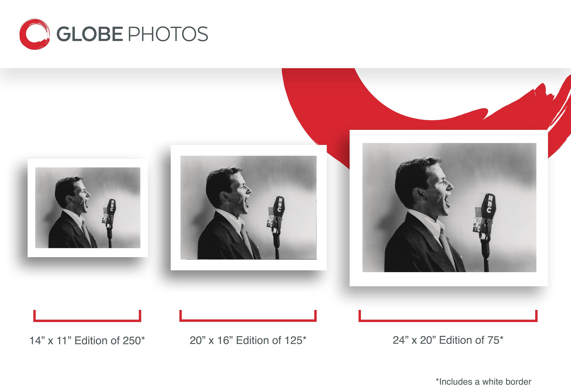Click the 20" x 16" Edition of 125 label
This screenshot has width=571, height=392.
pyautogui.click(x=248, y=340)
